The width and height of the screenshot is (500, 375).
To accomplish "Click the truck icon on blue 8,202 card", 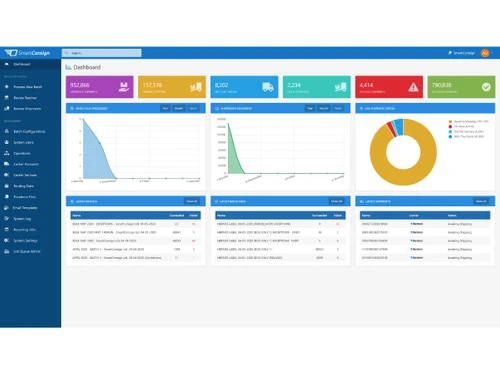I will 268,87.
